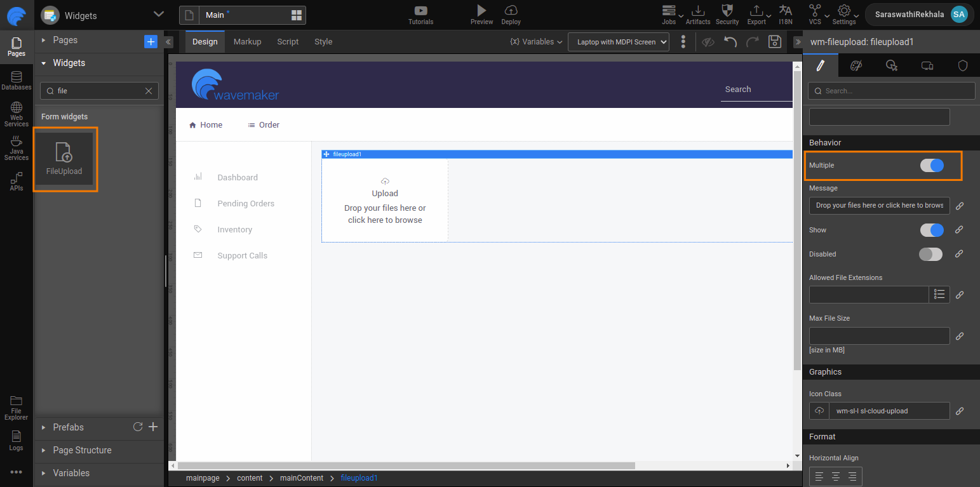Switch to the Script tab
Screen dimensions: 980x487
[288, 42]
